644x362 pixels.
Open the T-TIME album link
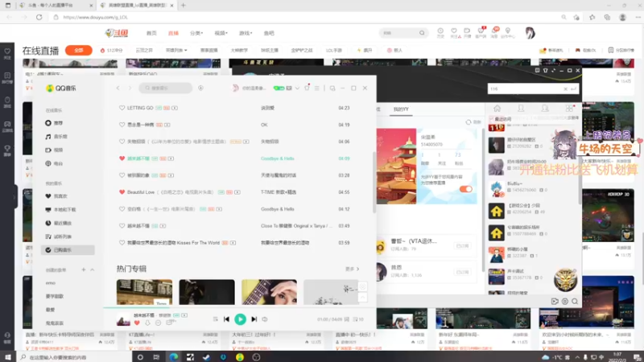point(278,192)
